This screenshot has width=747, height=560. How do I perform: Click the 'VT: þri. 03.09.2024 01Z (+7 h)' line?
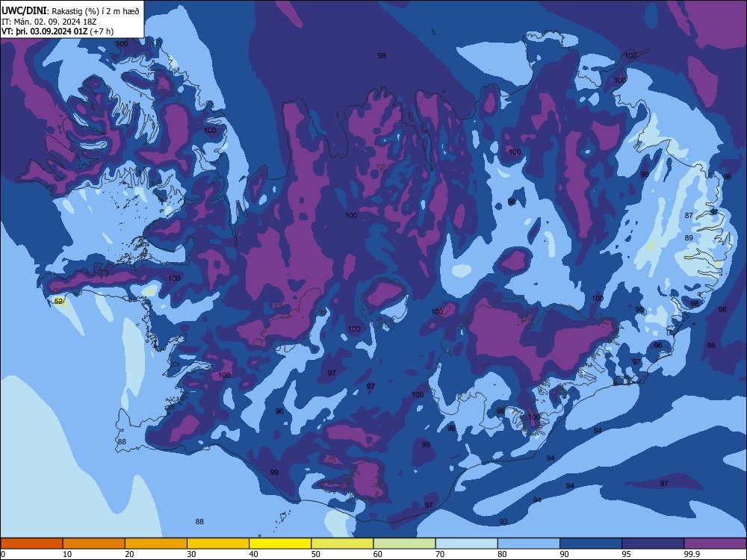(58, 31)
